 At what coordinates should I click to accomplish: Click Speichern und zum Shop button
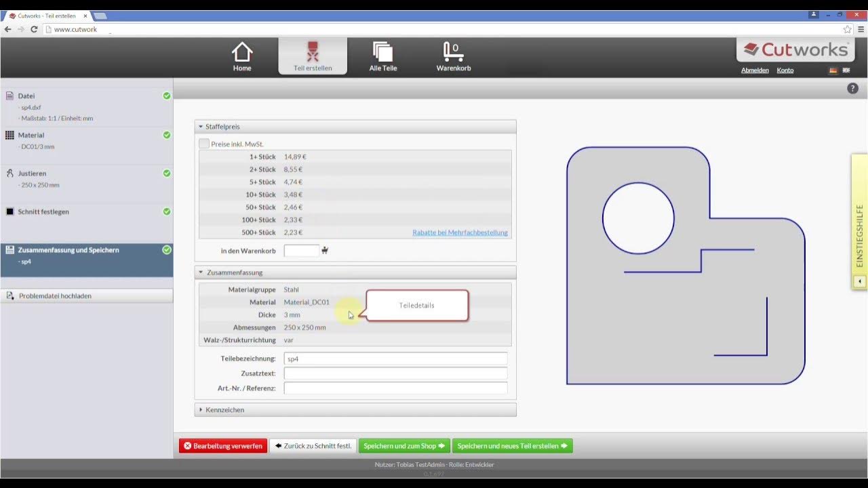coord(404,446)
